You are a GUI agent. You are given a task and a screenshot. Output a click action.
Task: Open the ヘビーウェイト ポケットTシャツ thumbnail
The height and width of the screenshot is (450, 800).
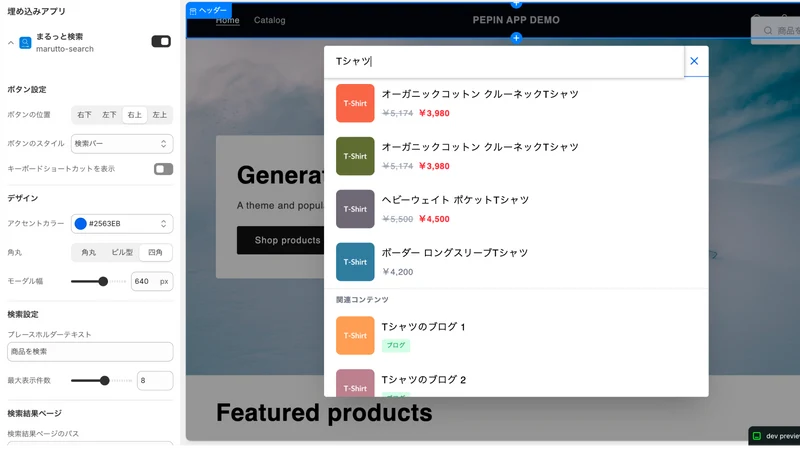click(x=355, y=209)
